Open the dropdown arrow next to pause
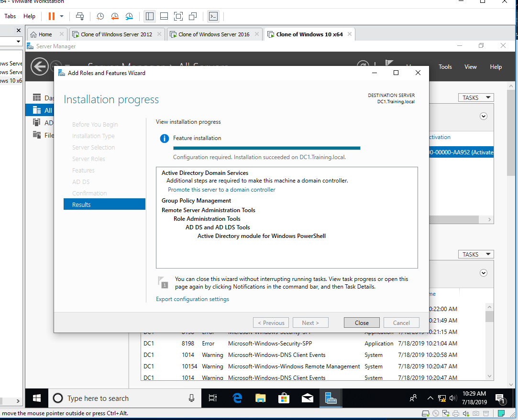 (x=61, y=16)
